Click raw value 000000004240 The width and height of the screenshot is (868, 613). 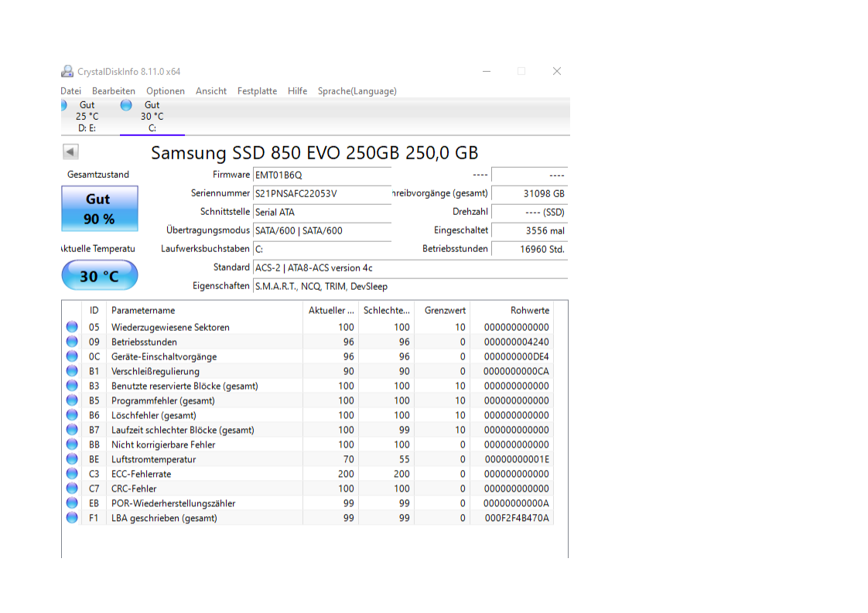(517, 342)
